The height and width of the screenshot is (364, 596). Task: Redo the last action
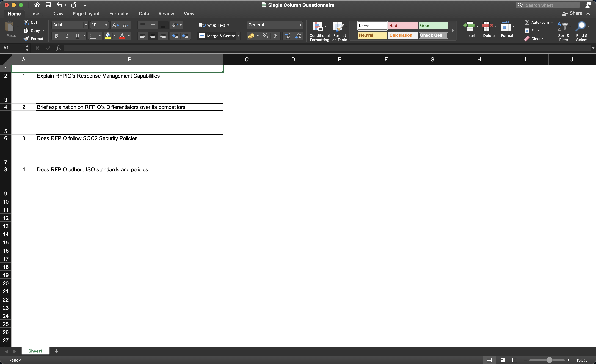pyautogui.click(x=74, y=5)
